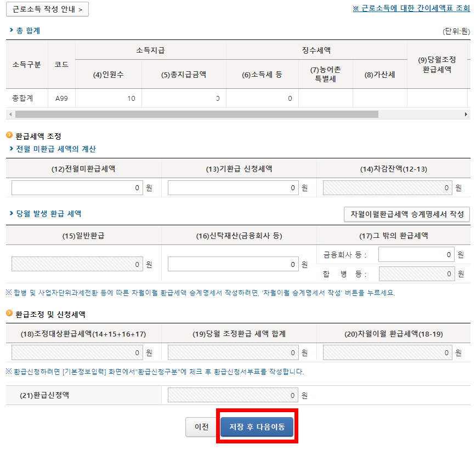
Task: Click the (15)일반환급 disabled field
Action: coord(77,264)
